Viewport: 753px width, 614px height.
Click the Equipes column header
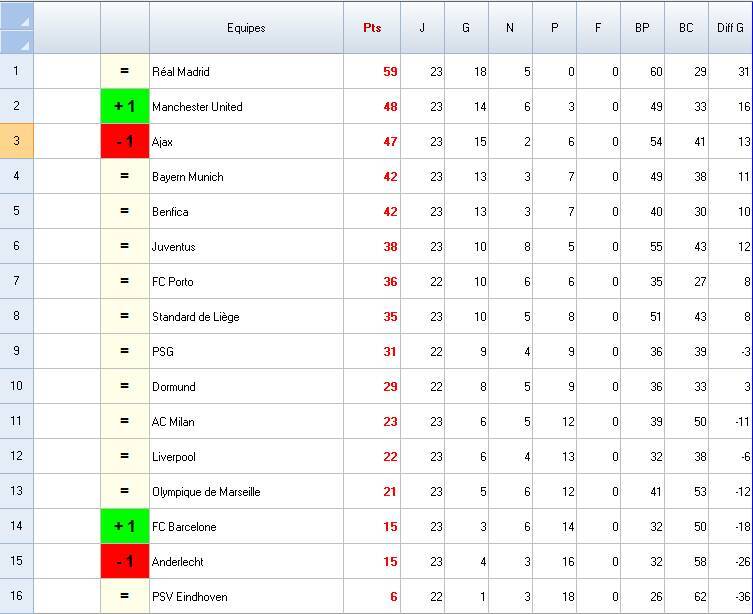[246, 28]
